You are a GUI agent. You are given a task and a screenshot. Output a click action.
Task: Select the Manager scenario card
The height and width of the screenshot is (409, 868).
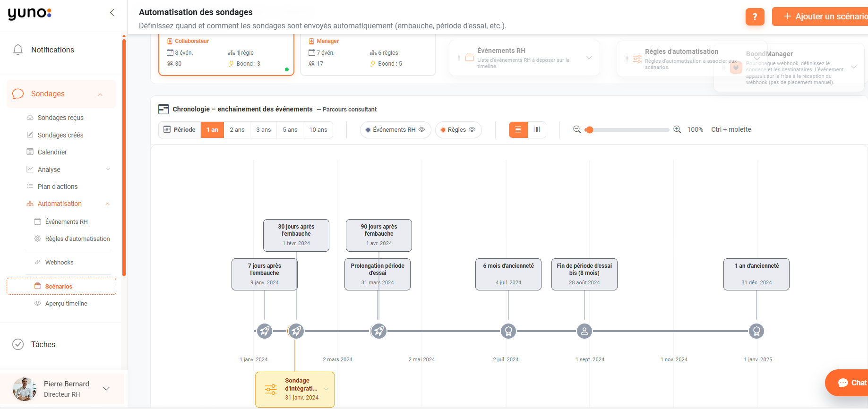[x=368, y=55]
